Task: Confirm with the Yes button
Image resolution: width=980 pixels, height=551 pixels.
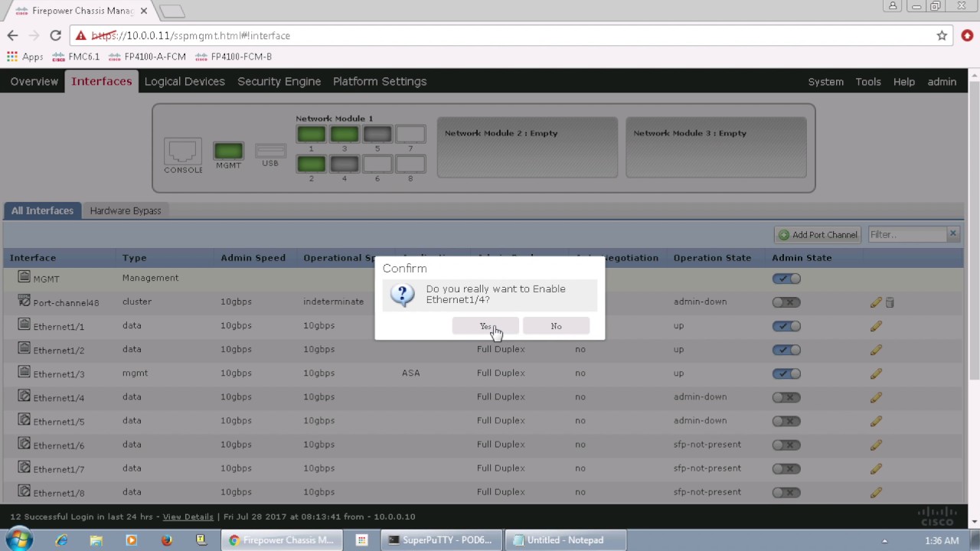Action: pos(485,326)
